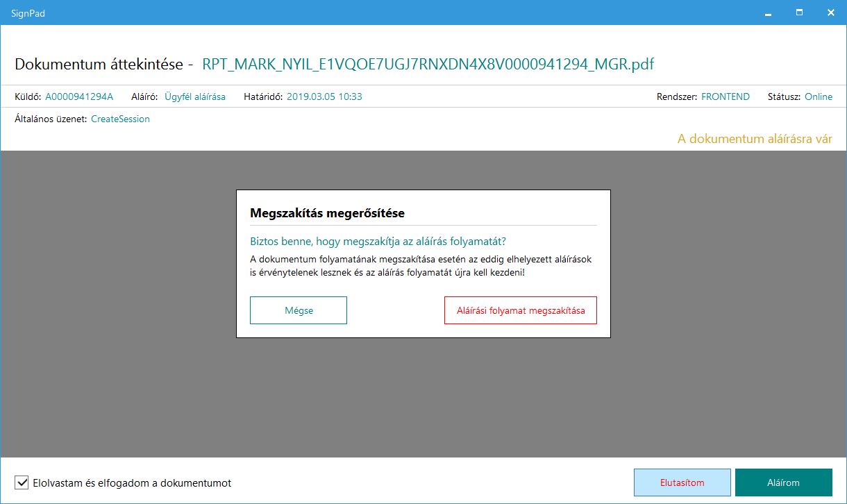Toggle the Elolvastam és elfogadom checkbox

click(22, 482)
